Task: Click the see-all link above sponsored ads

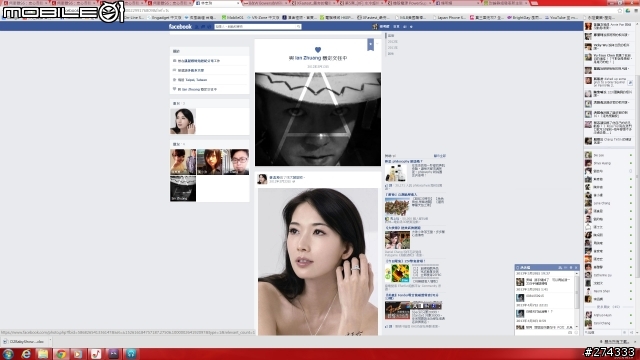Action: [x=440, y=156]
